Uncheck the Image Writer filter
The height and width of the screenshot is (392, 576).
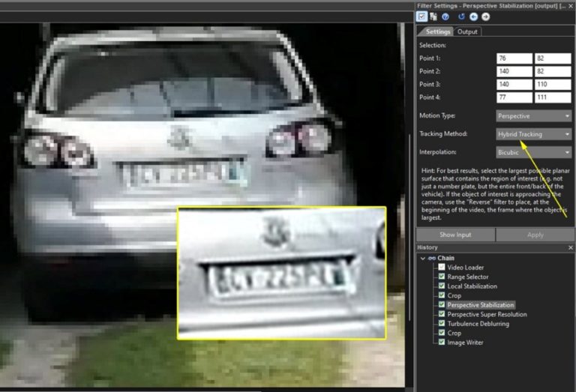tap(442, 342)
